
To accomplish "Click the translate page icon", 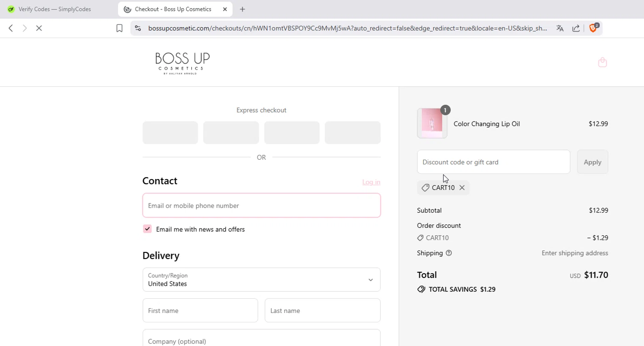I will pos(560,28).
